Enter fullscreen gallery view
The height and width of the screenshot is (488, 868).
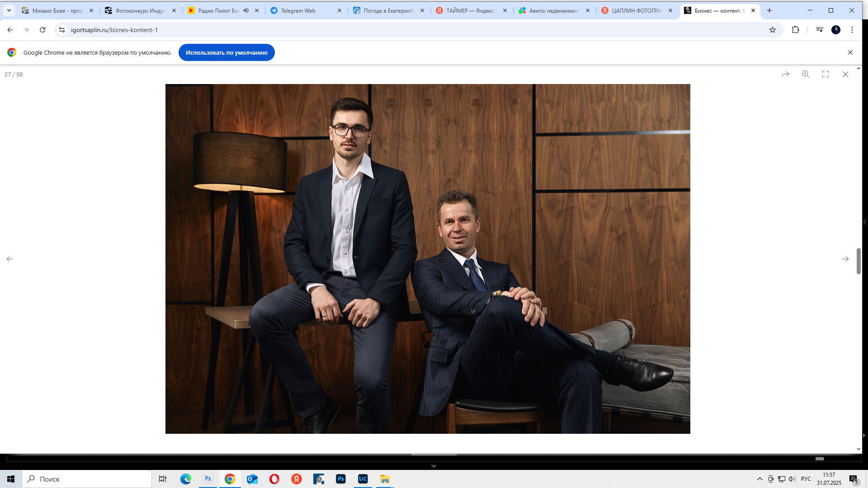(826, 74)
